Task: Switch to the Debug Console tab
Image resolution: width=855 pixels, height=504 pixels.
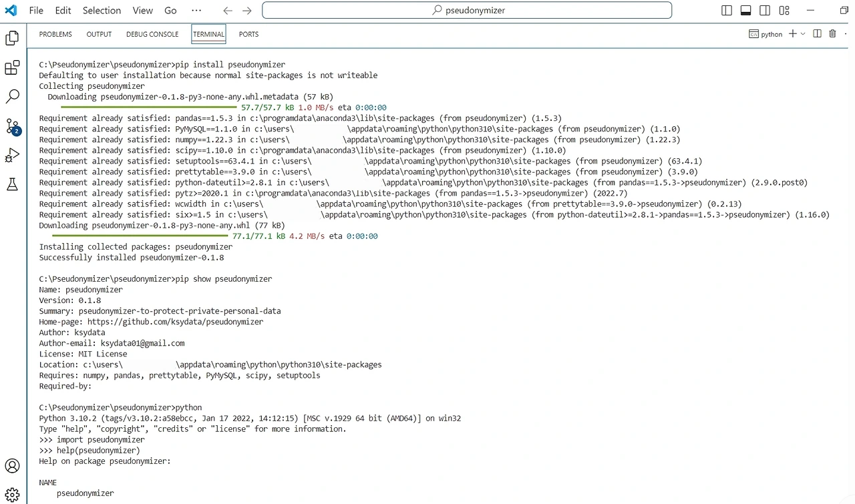Action: pos(152,34)
